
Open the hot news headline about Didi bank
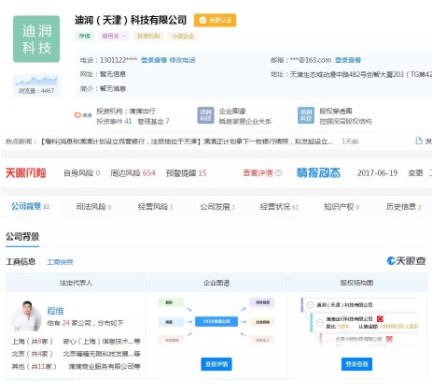tap(186, 141)
